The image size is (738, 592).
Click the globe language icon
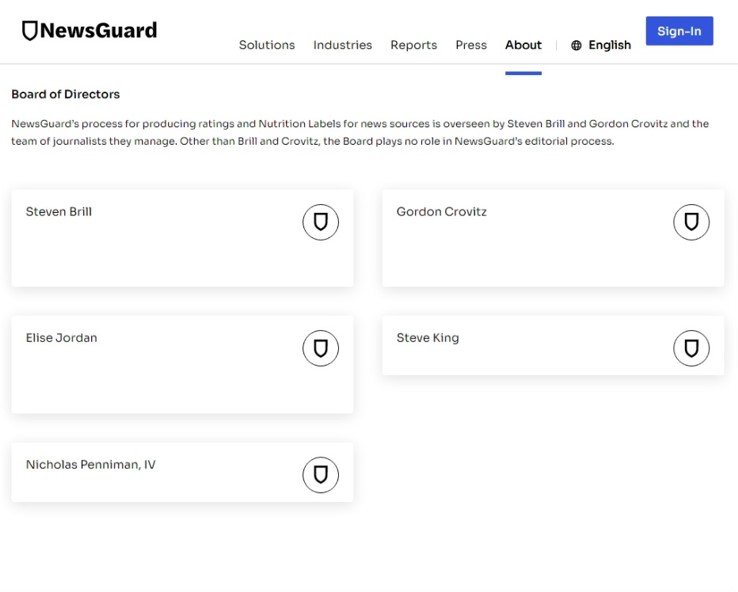(576, 45)
